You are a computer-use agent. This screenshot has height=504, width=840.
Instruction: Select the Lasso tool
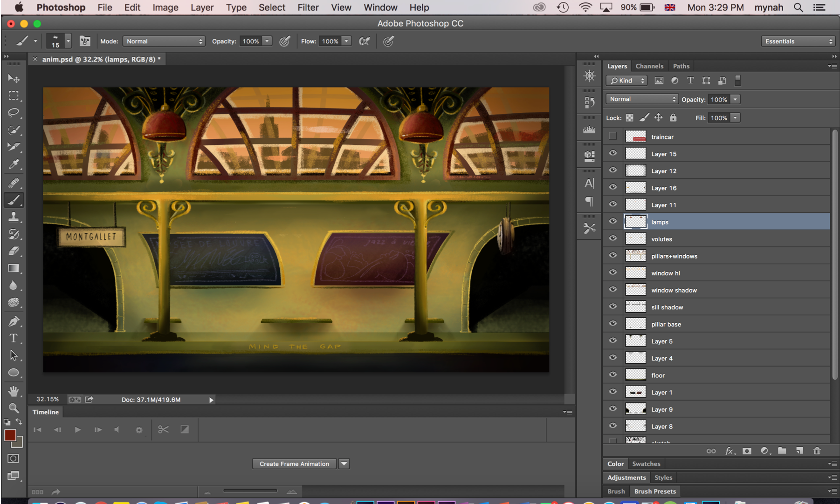coord(14,113)
